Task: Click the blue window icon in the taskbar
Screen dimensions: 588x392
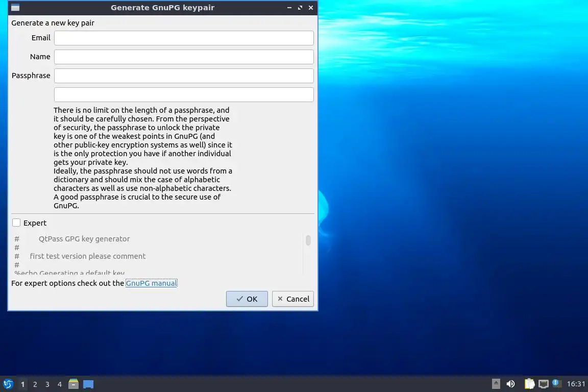Action: coord(88,384)
